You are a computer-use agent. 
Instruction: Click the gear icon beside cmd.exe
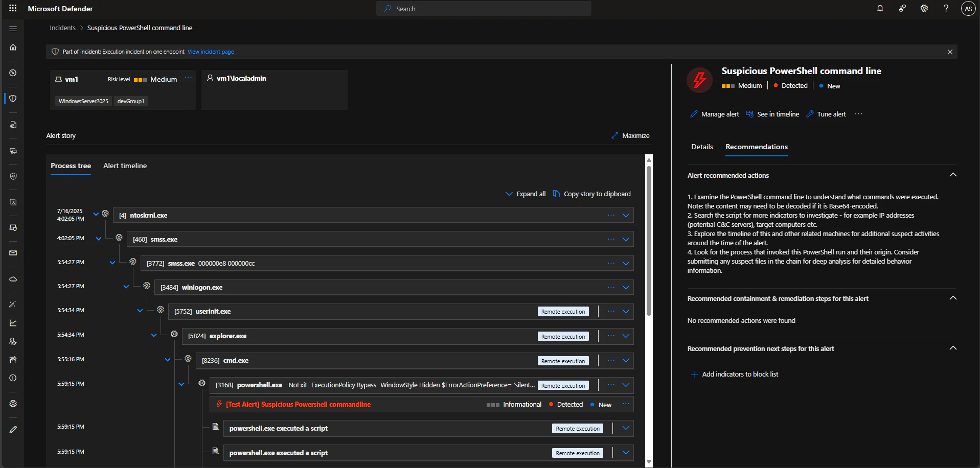[x=188, y=359]
